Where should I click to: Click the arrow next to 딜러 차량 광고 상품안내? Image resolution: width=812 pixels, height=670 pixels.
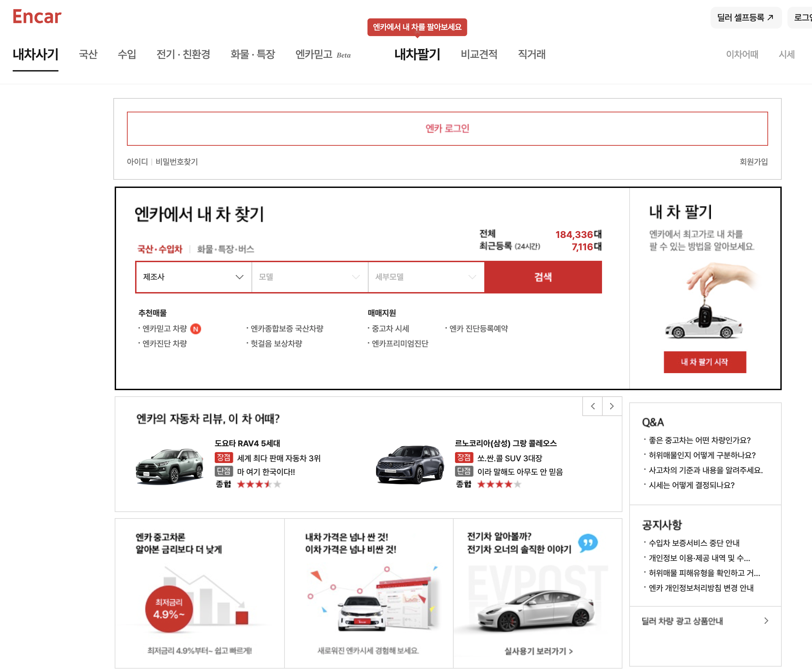(766, 621)
